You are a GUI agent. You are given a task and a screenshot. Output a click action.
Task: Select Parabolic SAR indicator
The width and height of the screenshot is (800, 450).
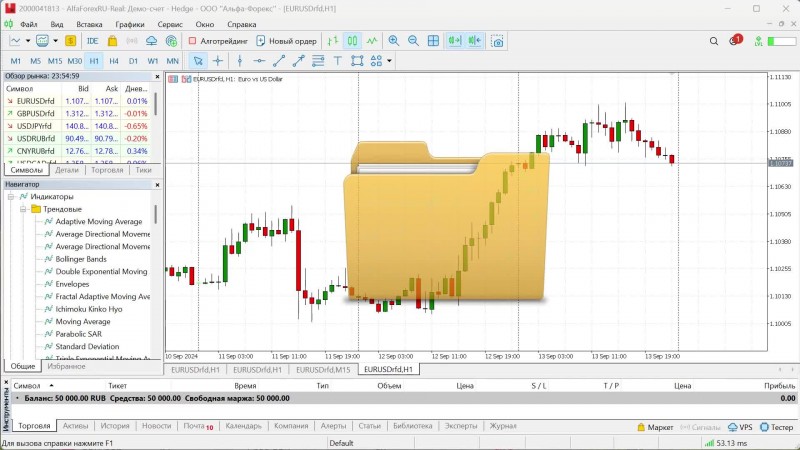[x=79, y=334]
